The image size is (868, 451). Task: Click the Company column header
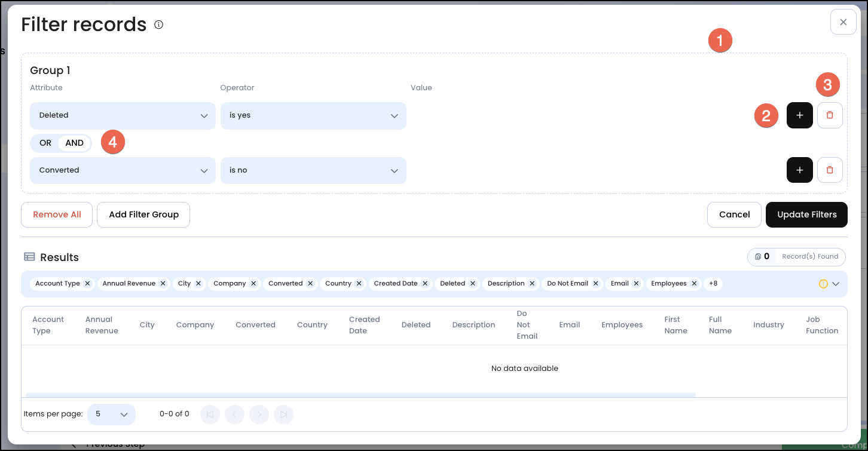pos(195,325)
